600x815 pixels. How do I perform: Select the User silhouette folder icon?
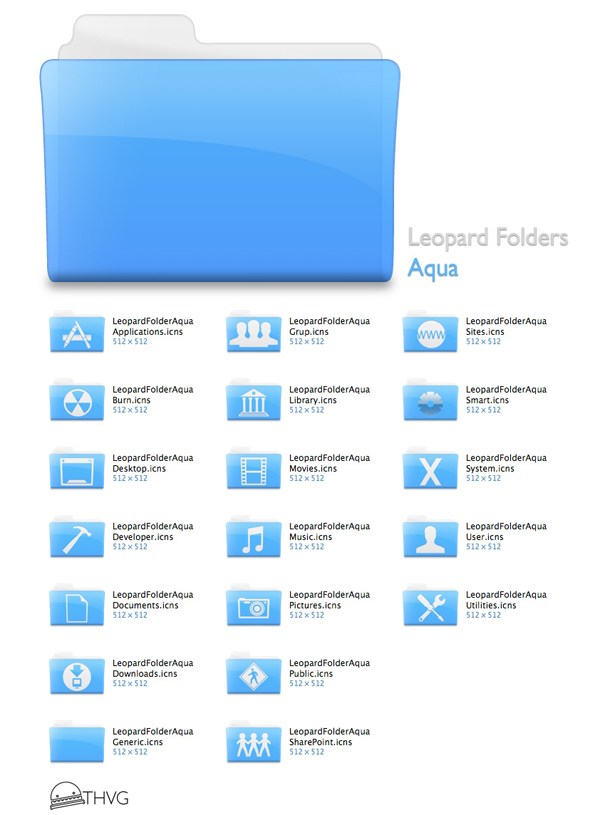coord(431,537)
